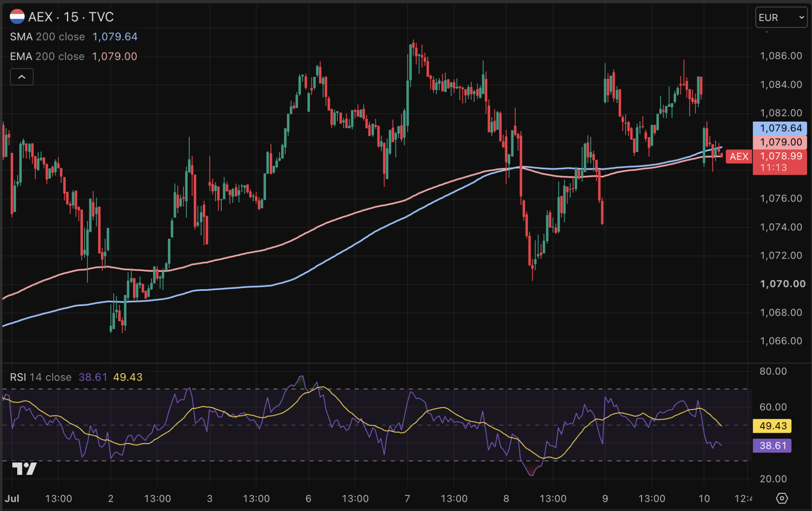Open the chart settings gear icon

coord(782,498)
